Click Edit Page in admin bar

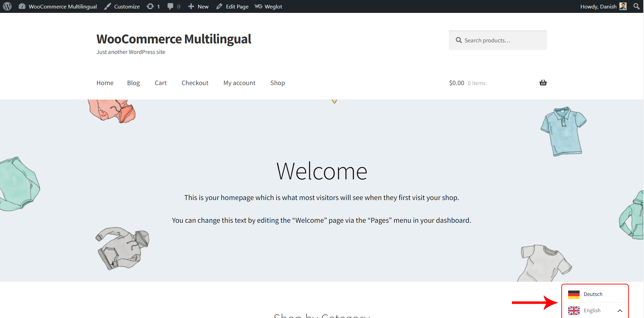(232, 6)
